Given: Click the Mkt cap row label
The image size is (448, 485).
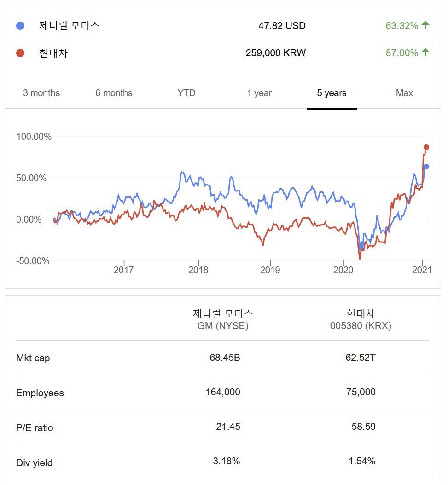Looking at the screenshot, I should [33, 358].
